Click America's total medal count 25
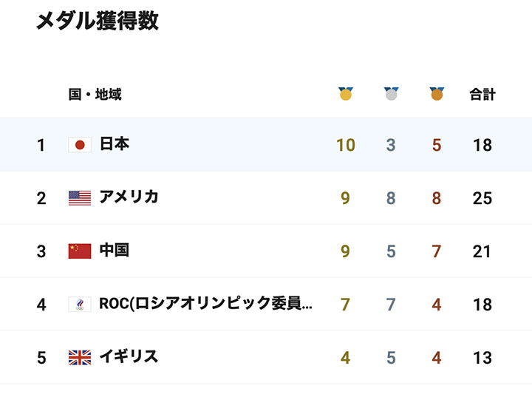The height and width of the screenshot is (397, 532). 482,198
